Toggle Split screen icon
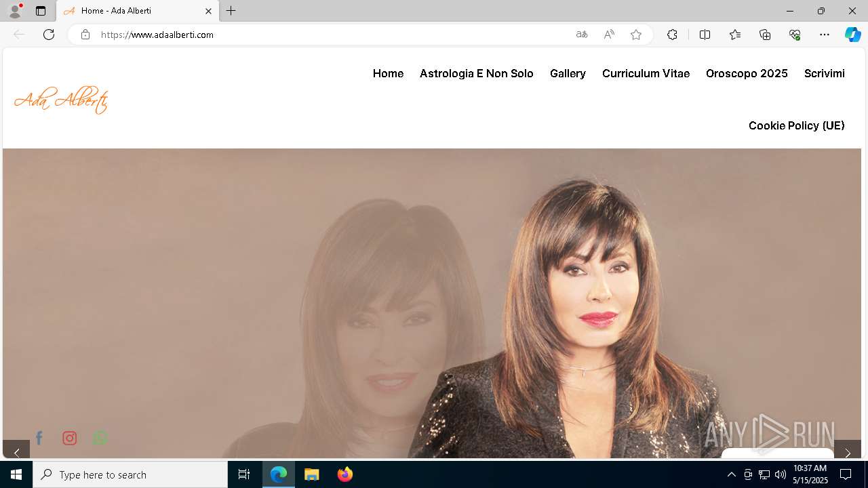This screenshot has width=868, height=488. point(705,35)
